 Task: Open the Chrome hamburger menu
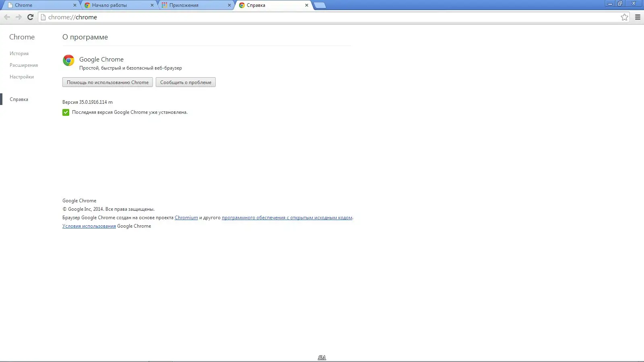[x=638, y=17]
